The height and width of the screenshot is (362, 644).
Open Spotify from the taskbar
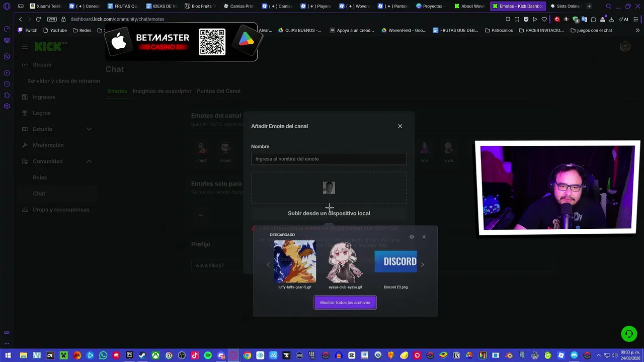(x=208, y=355)
